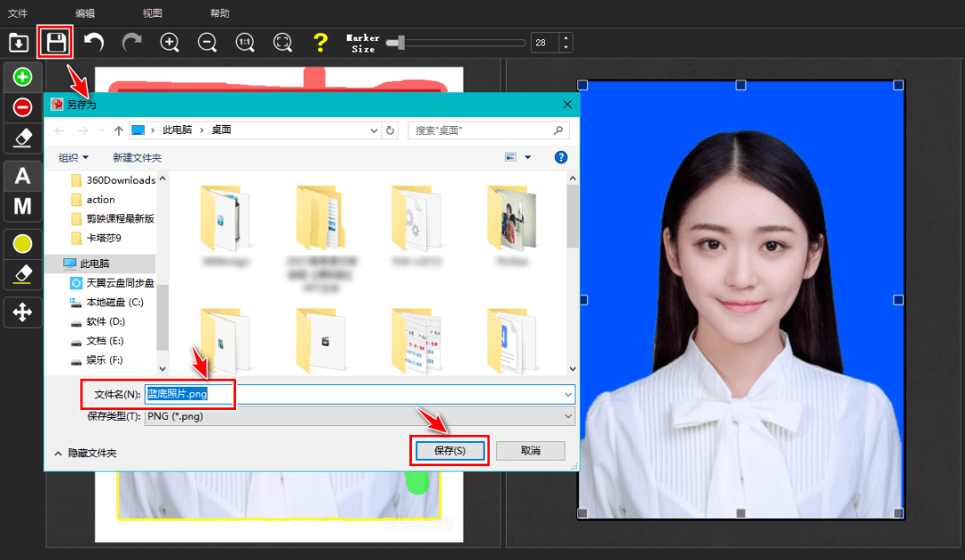Open the 保存类型 file type dropdown

(359, 416)
